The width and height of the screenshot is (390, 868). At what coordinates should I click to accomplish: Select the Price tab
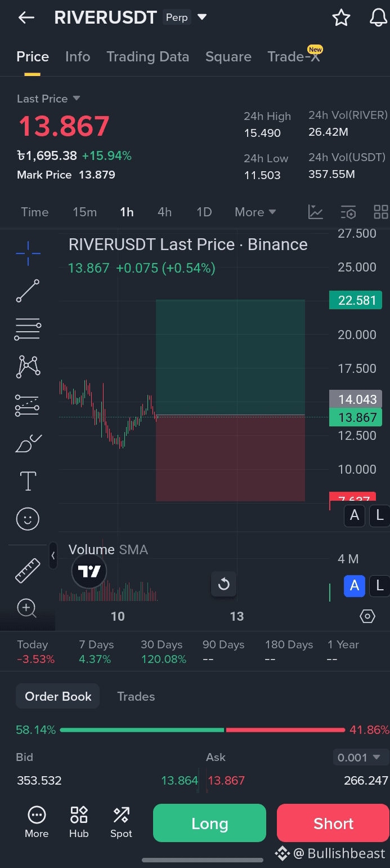(x=33, y=57)
